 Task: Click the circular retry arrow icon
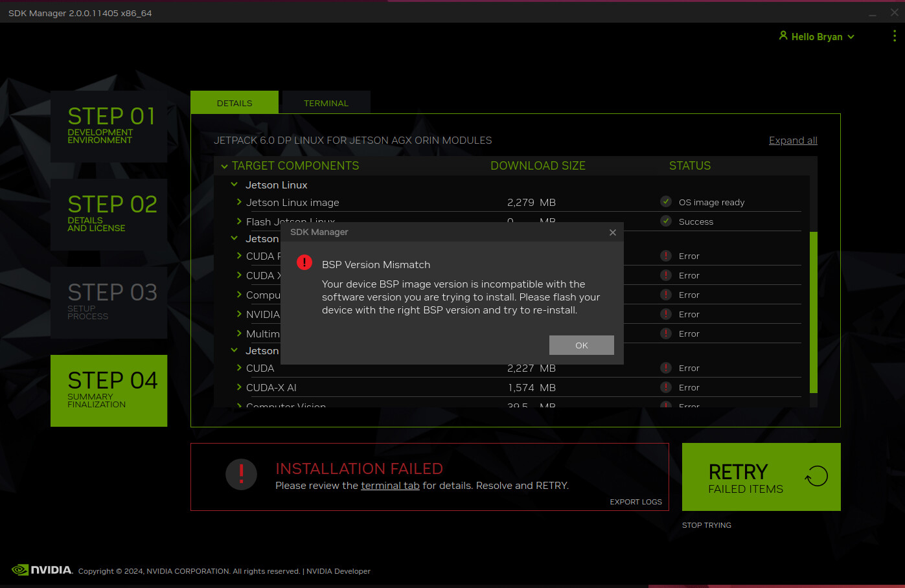pyautogui.click(x=816, y=476)
